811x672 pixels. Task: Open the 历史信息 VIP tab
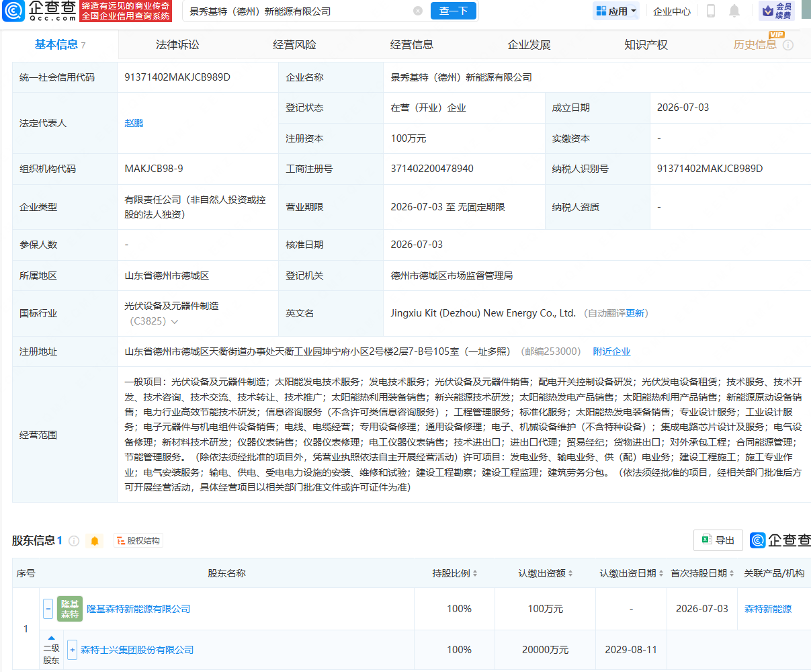click(x=755, y=45)
